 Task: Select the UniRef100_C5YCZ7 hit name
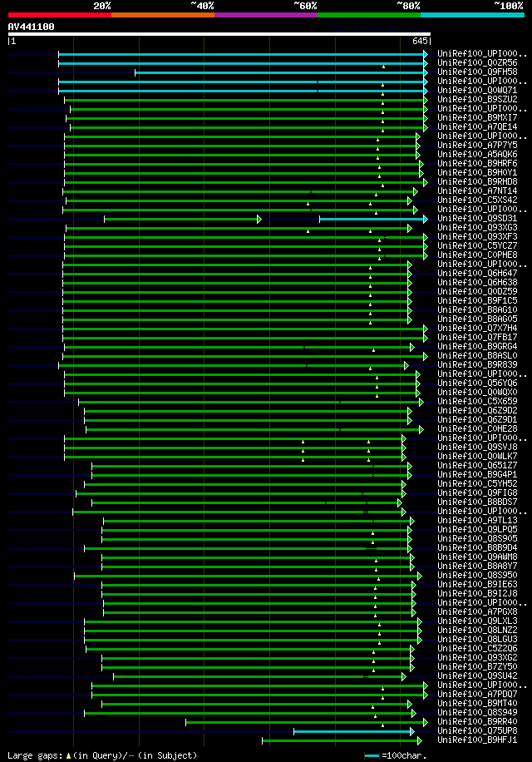click(x=477, y=246)
